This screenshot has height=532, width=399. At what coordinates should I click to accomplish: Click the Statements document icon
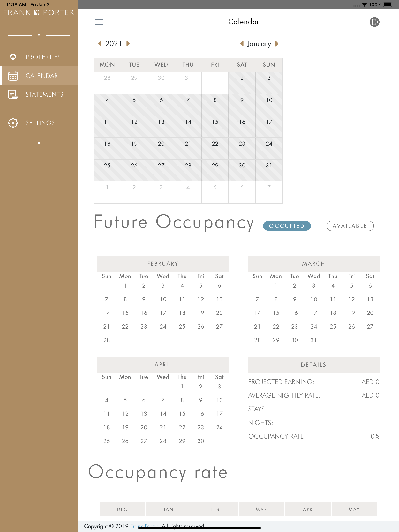pyautogui.click(x=13, y=94)
